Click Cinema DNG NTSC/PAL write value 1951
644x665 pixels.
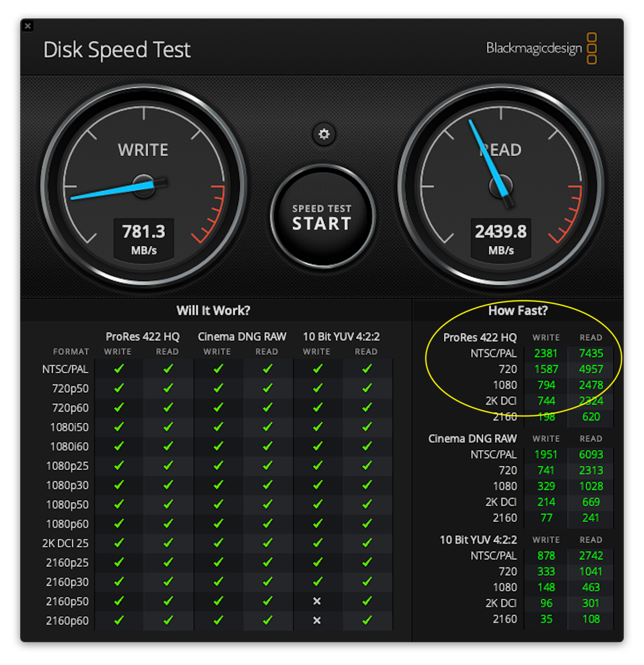coord(546,454)
